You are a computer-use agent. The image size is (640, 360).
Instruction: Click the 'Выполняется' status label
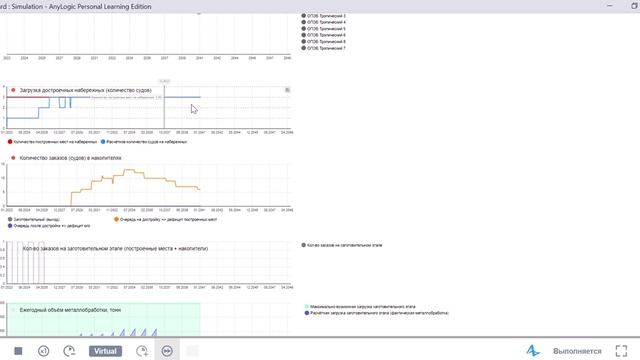(x=577, y=351)
